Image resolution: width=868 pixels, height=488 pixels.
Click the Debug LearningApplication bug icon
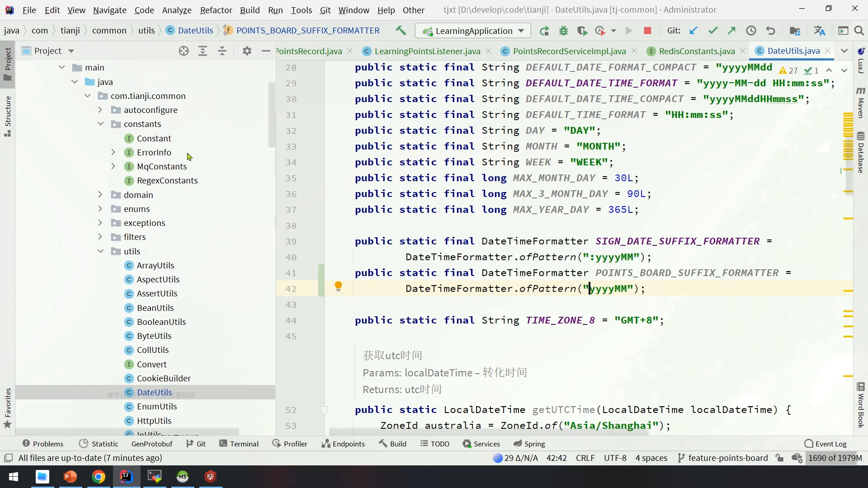pos(563,31)
